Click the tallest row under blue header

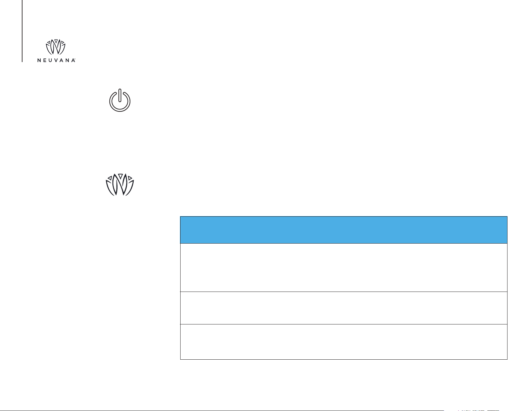click(344, 267)
